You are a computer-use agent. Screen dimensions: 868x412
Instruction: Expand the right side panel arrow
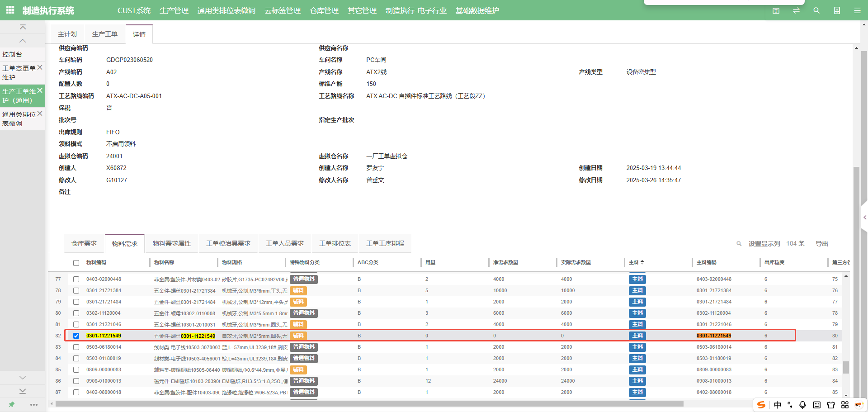tap(864, 218)
